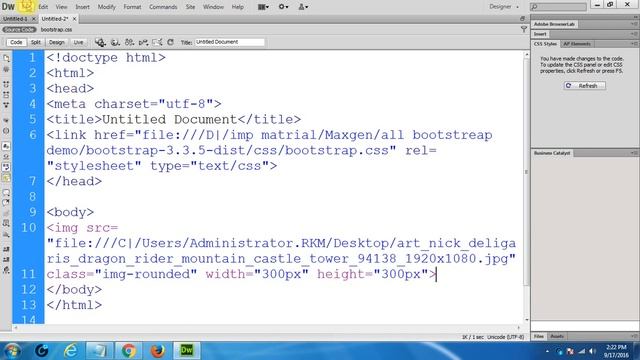Collapse full tag in coding toolbar
The height and width of the screenshot is (360, 640).
coord(6,84)
